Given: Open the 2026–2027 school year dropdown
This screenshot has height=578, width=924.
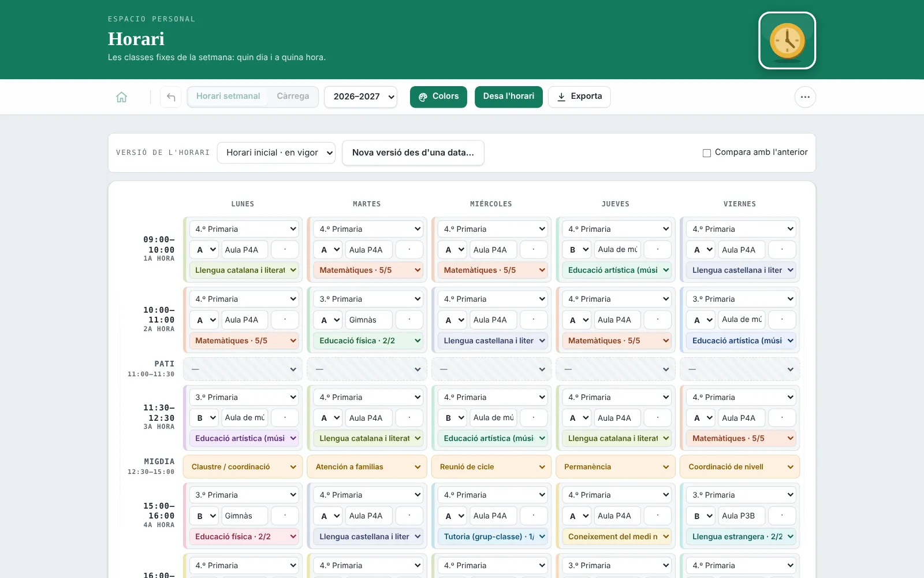Looking at the screenshot, I should [x=361, y=97].
